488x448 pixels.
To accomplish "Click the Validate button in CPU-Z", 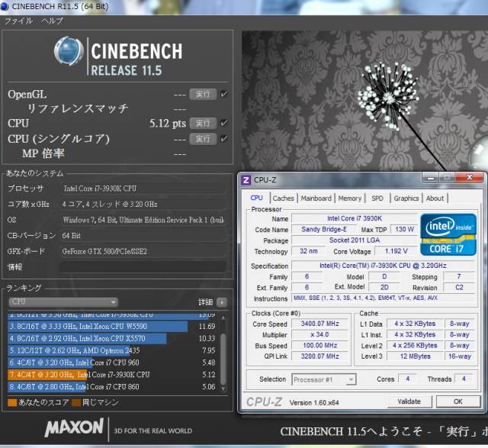I will click(x=409, y=401).
